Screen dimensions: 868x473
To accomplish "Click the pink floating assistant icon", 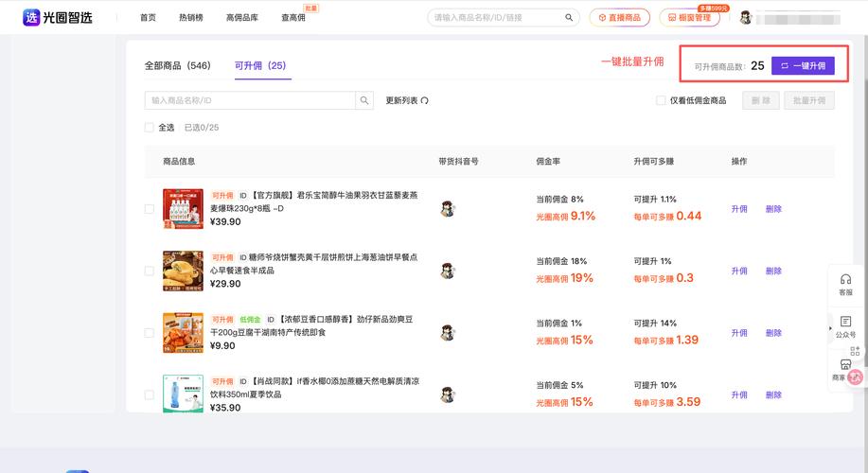I will coord(856,377).
